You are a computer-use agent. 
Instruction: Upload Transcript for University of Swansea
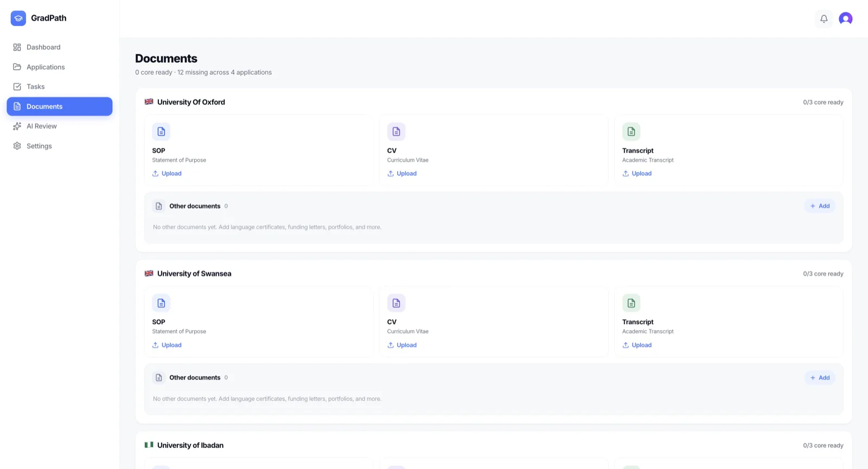(637, 345)
